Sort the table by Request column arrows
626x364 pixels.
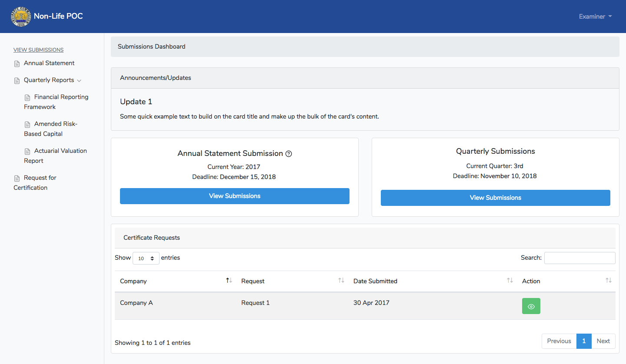341,281
